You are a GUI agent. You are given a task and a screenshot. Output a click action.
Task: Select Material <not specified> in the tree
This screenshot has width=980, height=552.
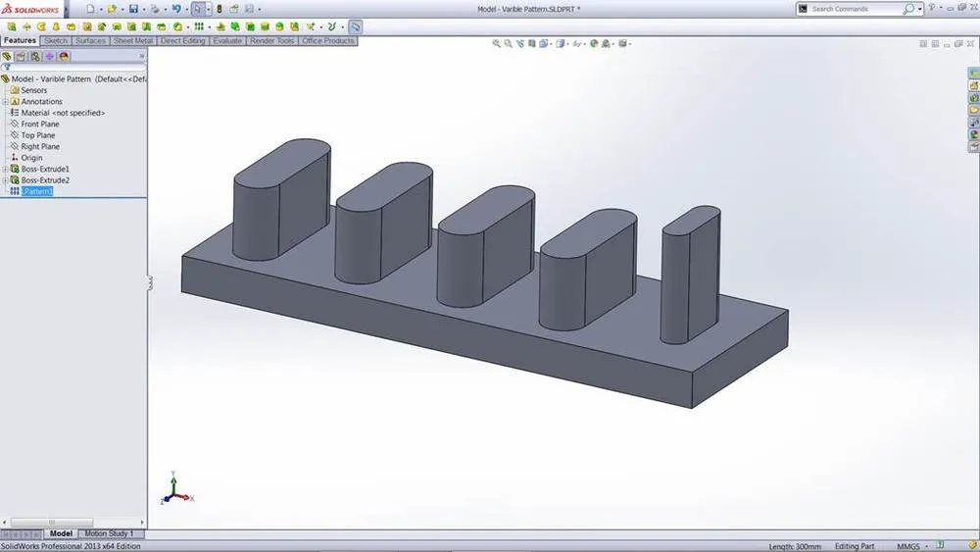(x=63, y=113)
